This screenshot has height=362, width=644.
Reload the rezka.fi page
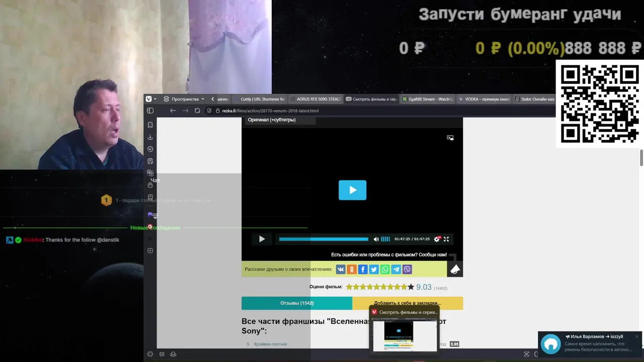pos(197,111)
